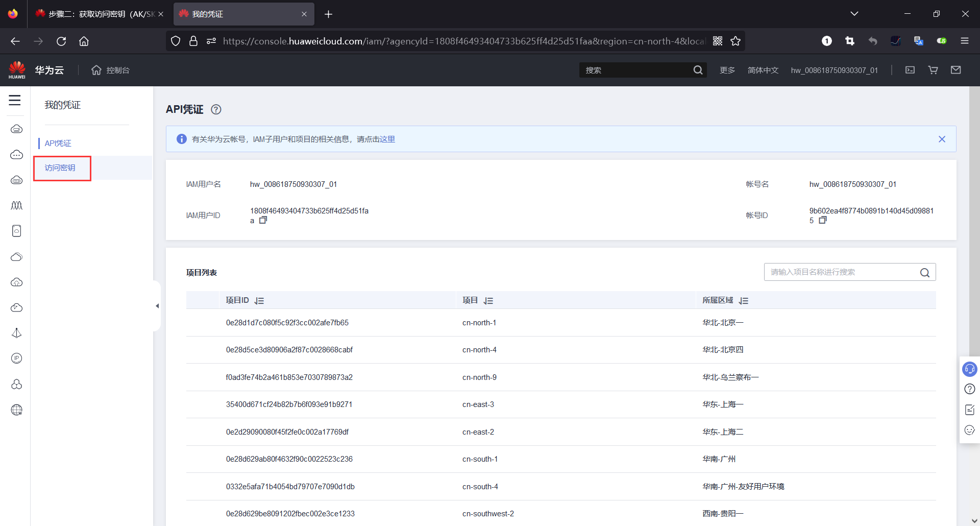980x526 pixels.
Task: Collapse the left navigation panel arrow
Action: click(157, 306)
